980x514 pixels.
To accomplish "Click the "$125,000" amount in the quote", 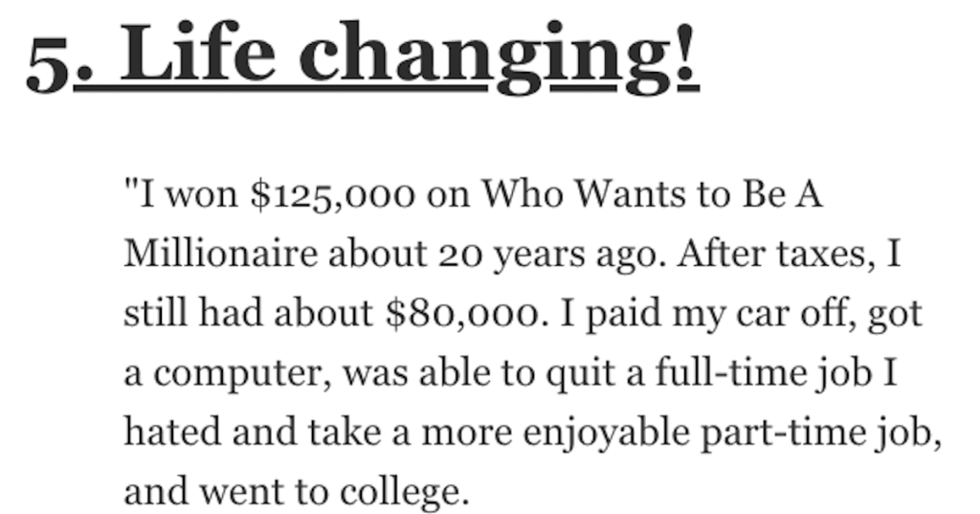I will 332,194.
